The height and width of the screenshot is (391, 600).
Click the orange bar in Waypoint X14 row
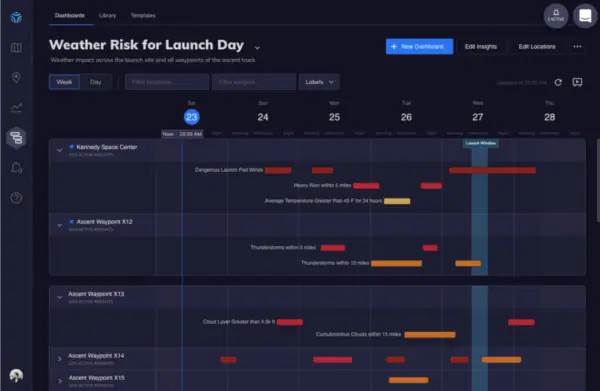tap(501, 360)
